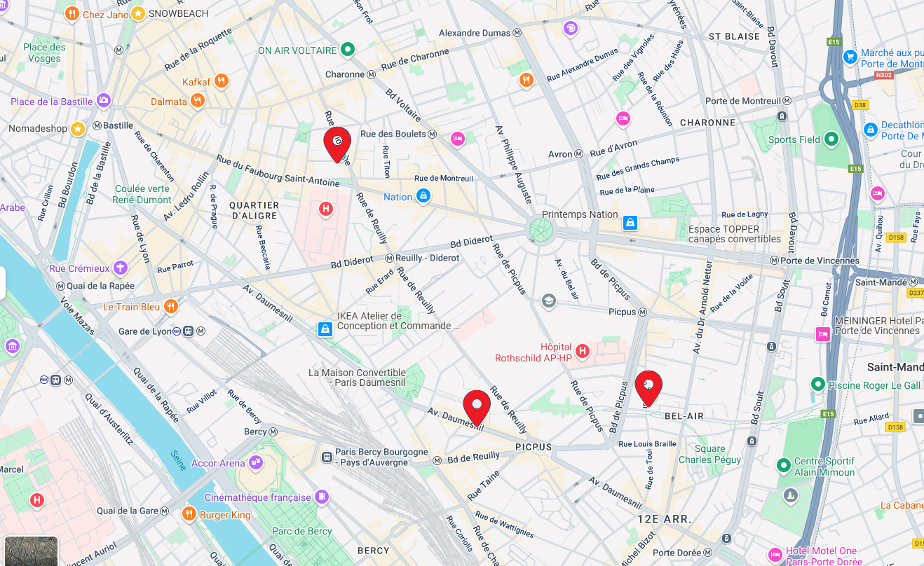Open the red pin near Bel-Air
The image size is (924, 566).
648,388
